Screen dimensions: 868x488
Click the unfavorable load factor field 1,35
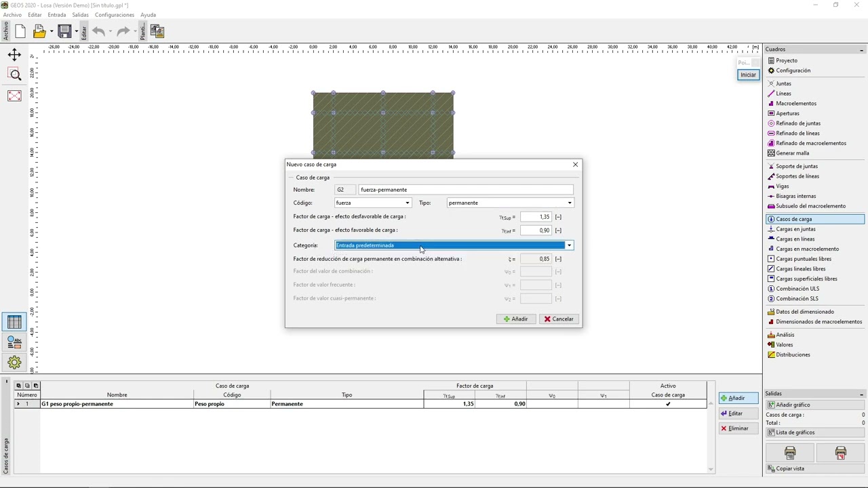click(536, 217)
